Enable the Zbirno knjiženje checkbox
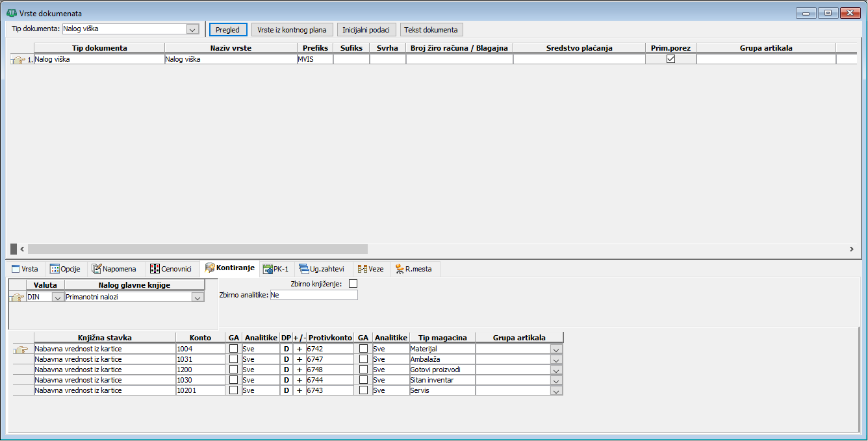 [353, 284]
